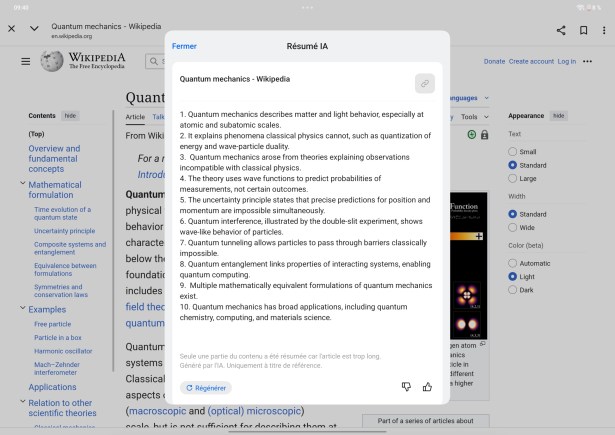
Task: Open the Uncertainty principle contents link
Action: 64,231
